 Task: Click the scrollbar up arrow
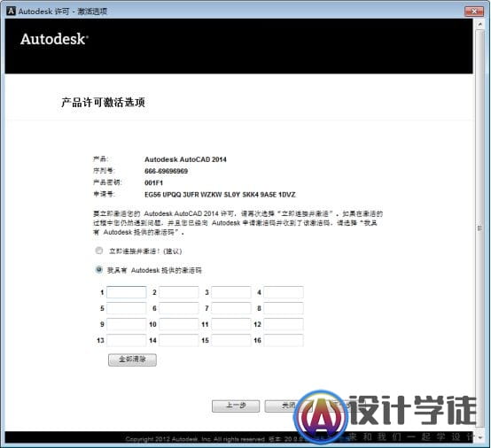[479, 24]
